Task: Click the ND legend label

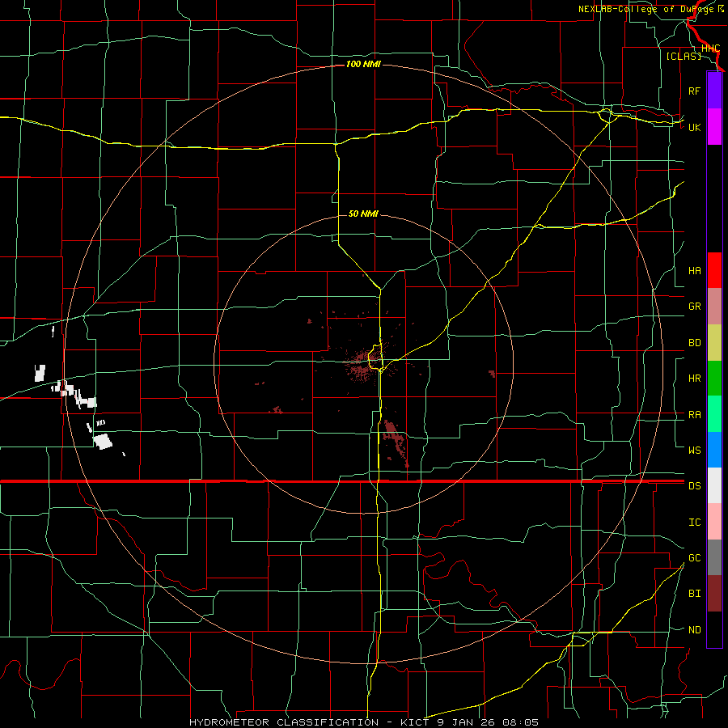Action: tap(694, 630)
